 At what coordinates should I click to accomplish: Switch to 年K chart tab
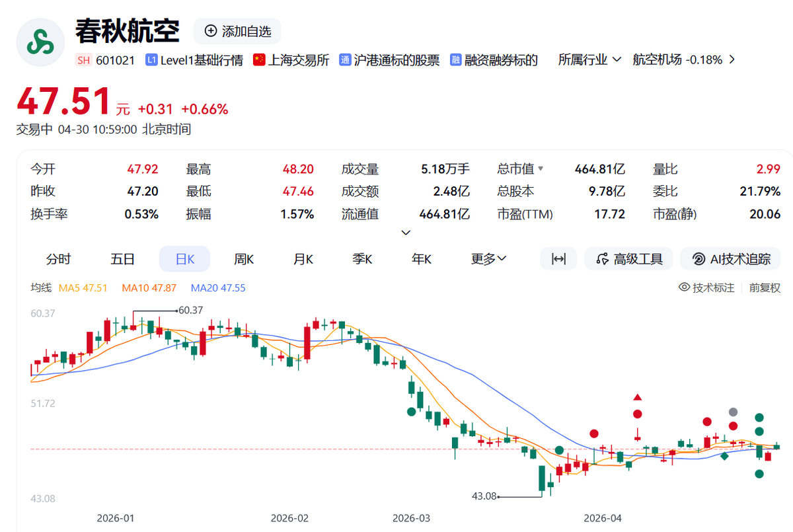tap(421, 259)
